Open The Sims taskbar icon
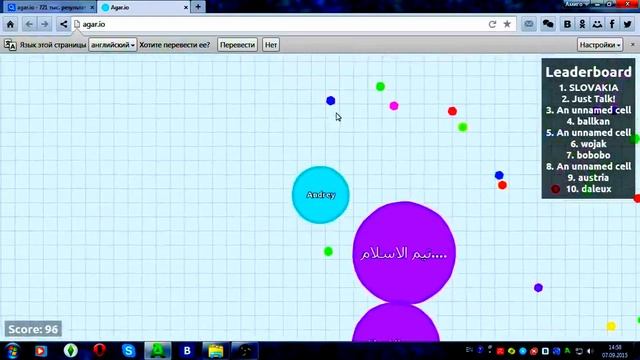 pos(71,351)
